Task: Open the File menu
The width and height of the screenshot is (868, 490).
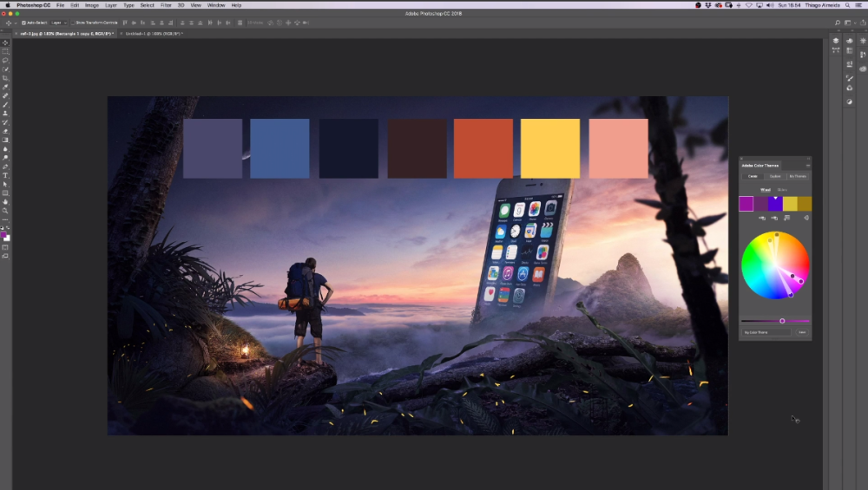Action: 61,5
